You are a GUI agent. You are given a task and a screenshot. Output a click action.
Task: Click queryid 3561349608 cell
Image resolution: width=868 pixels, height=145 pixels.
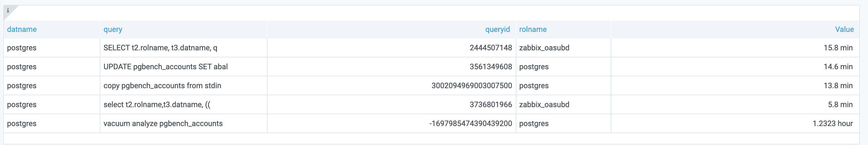pyautogui.click(x=491, y=67)
